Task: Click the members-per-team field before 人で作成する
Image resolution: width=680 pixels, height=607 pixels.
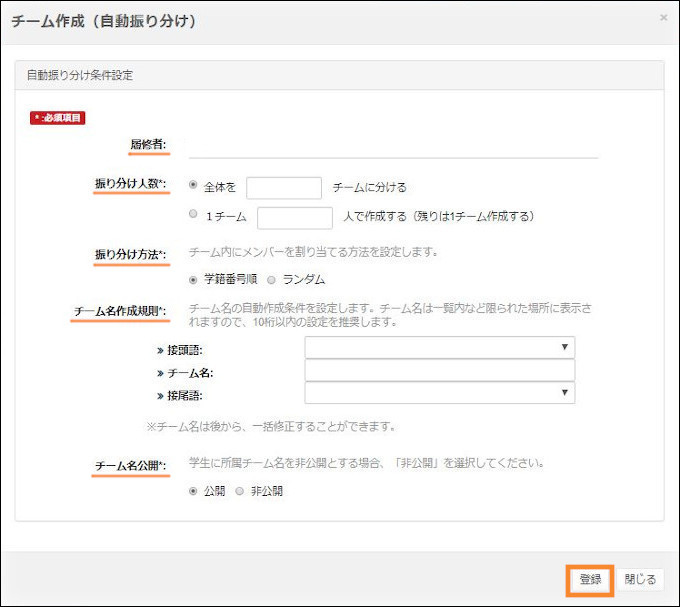Action: click(295, 217)
